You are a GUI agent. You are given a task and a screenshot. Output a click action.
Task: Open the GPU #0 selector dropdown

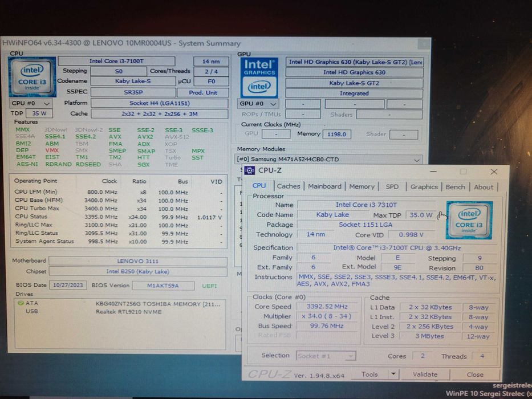258,104
